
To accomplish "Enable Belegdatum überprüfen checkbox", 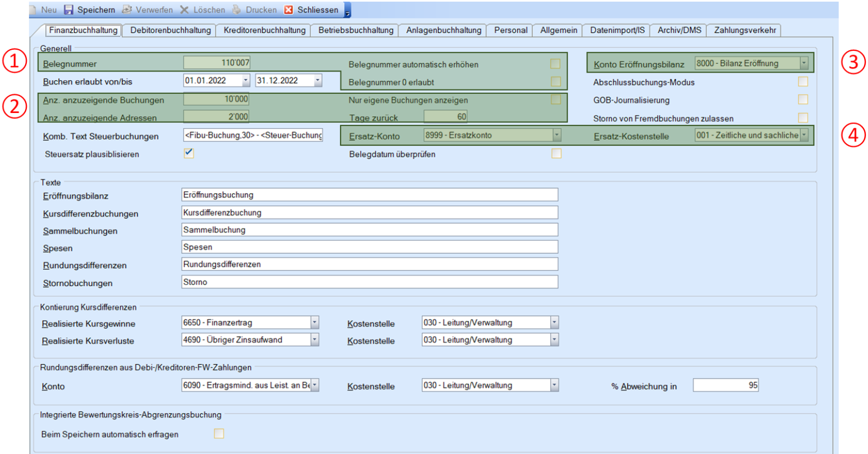I will (556, 153).
